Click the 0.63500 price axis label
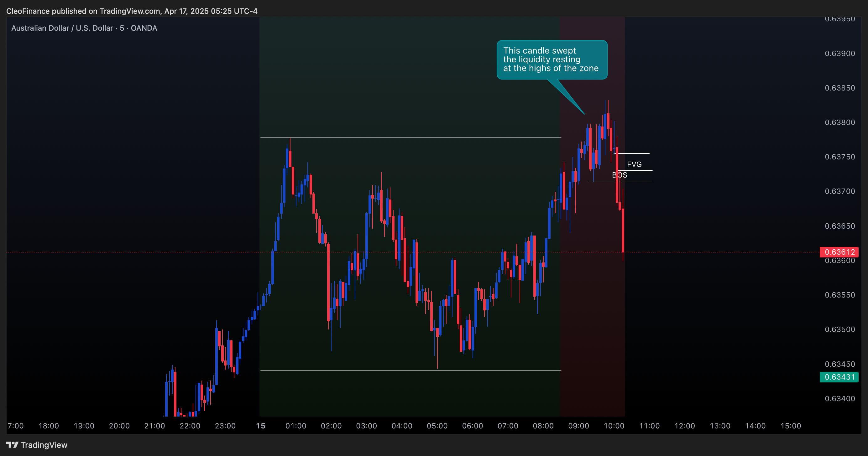868x456 pixels. (x=840, y=329)
